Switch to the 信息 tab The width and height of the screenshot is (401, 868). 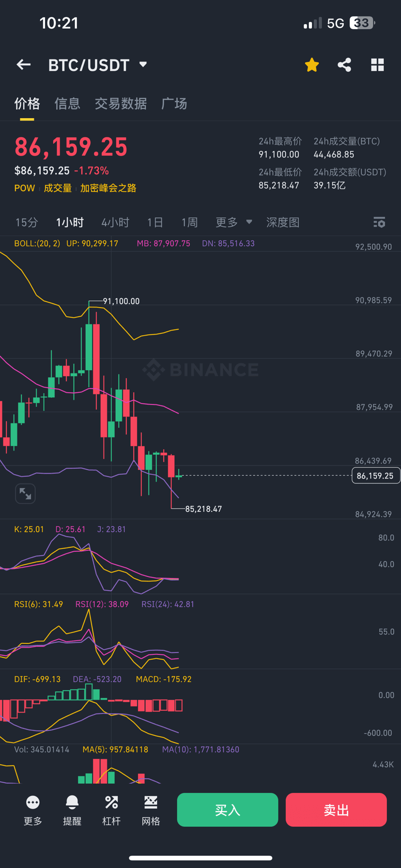tap(67, 103)
